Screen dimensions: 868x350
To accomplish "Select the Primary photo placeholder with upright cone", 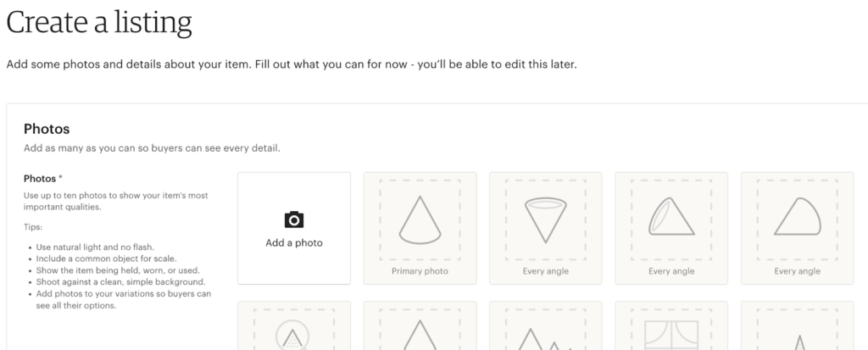I will pyautogui.click(x=420, y=228).
